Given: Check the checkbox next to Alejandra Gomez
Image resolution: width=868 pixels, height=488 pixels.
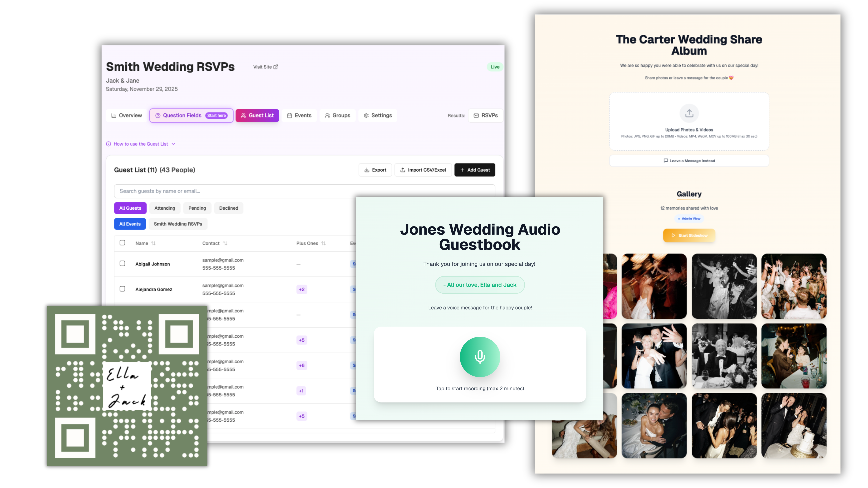Looking at the screenshot, I should click(122, 289).
